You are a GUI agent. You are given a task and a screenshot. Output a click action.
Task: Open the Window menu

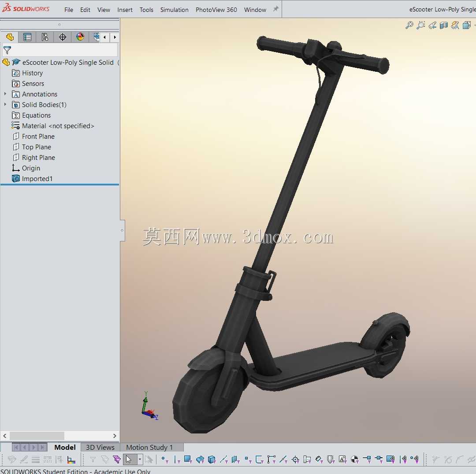pyautogui.click(x=255, y=10)
